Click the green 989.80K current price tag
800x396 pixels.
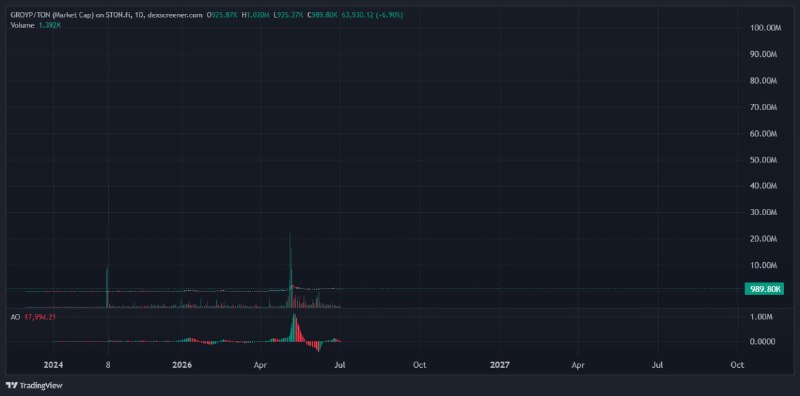[764, 289]
